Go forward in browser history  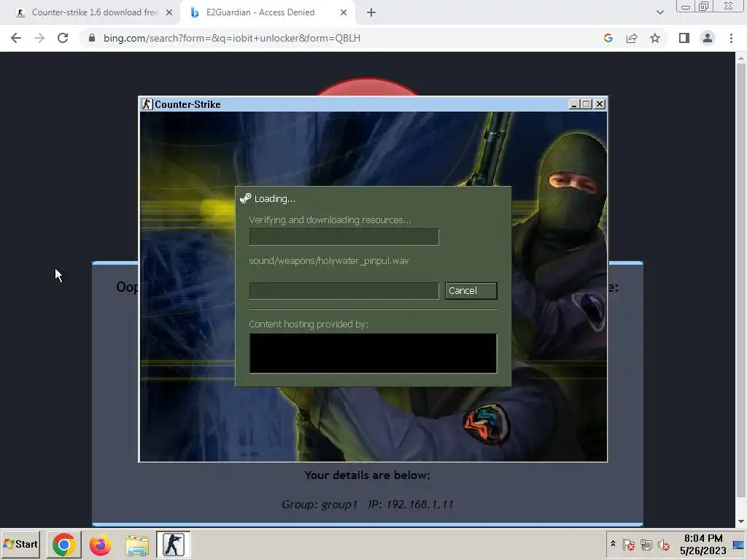pyautogui.click(x=39, y=38)
